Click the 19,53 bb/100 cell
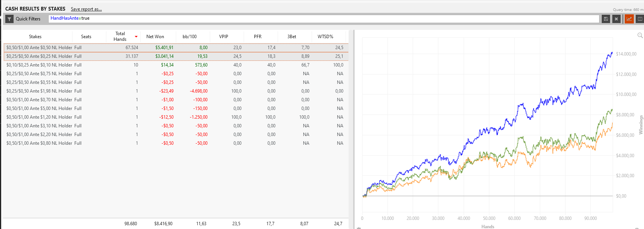The image size is (644, 229). pos(202,56)
